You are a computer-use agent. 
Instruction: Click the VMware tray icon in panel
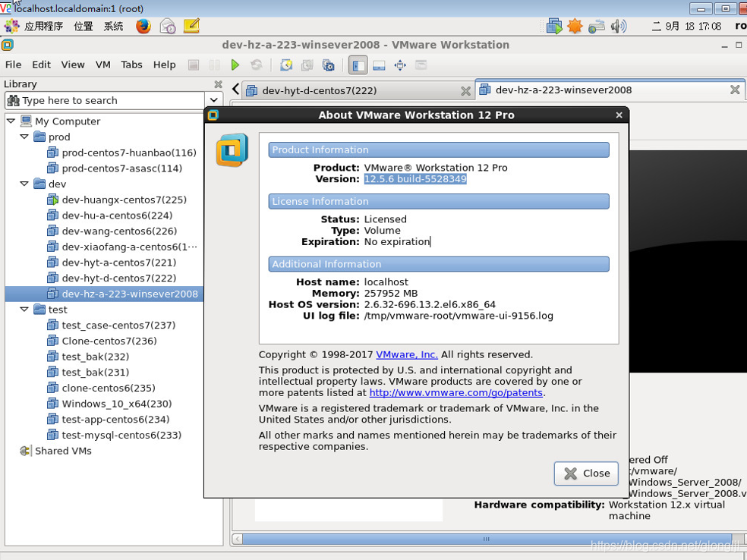(554, 26)
